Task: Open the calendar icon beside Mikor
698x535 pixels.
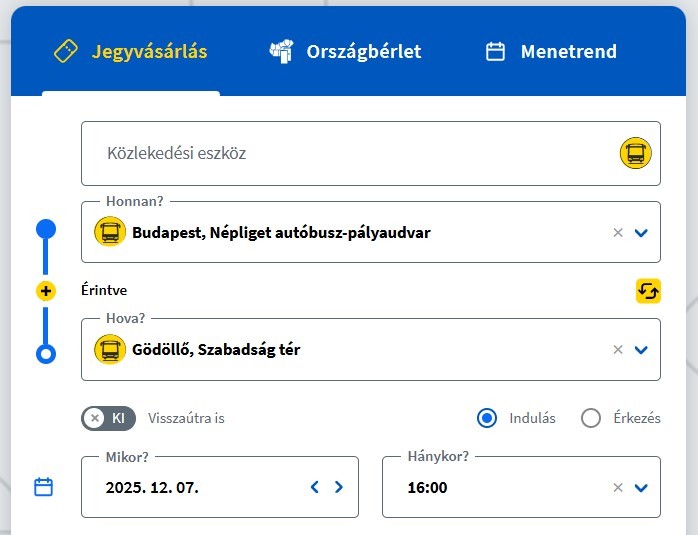Action: 43,487
